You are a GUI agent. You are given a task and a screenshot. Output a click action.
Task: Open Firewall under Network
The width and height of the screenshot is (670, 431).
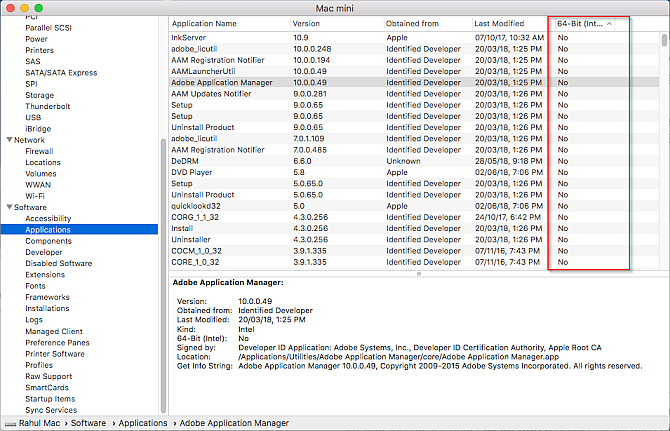click(x=39, y=151)
